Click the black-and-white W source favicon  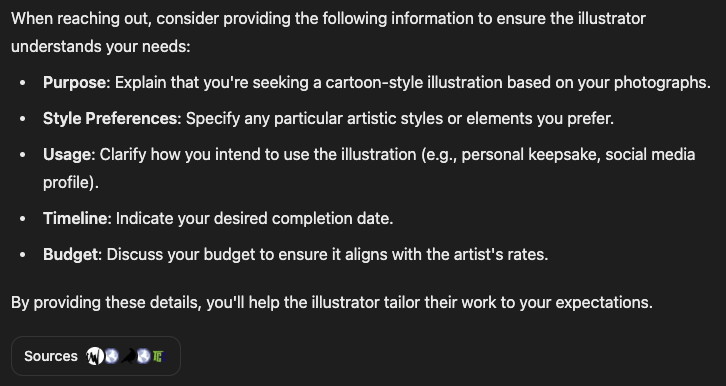95,356
